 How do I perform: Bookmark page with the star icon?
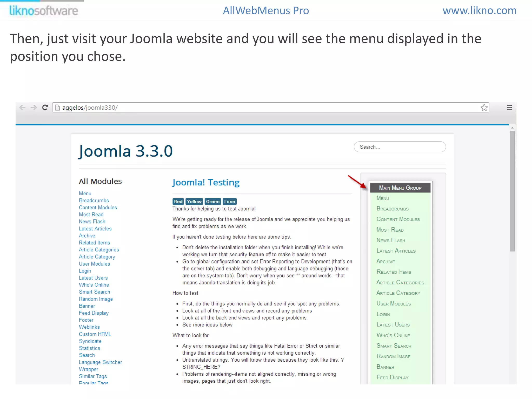(x=484, y=108)
